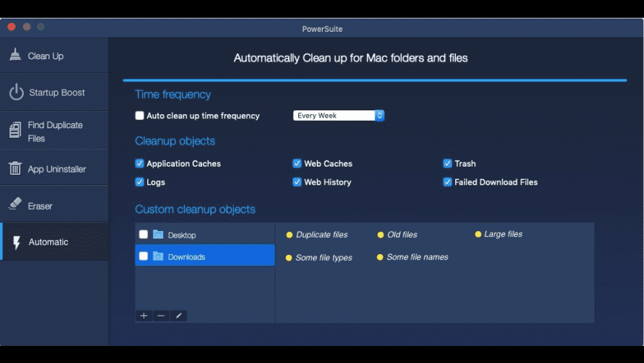
Task: Click yellow dot beside Large files
Action: pos(478,234)
